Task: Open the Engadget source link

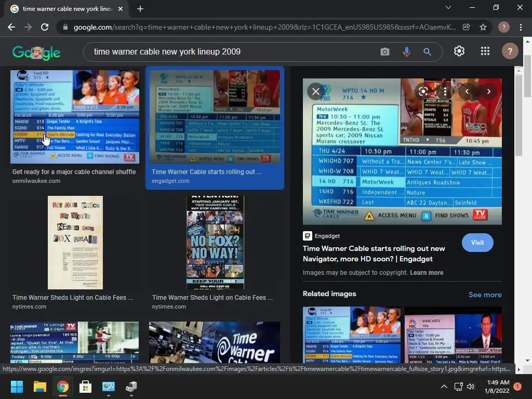Action: [x=321, y=236]
